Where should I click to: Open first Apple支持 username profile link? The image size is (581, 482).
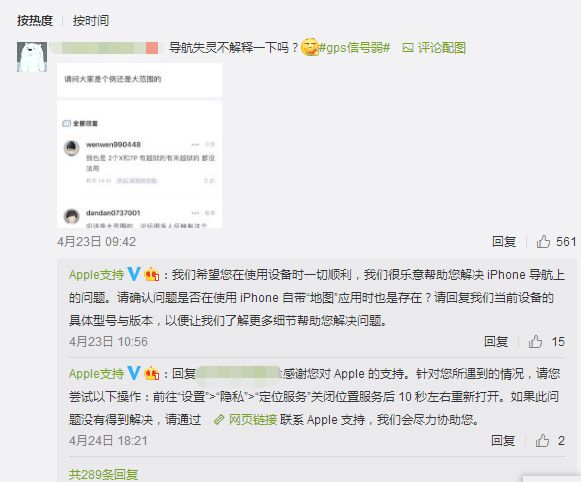(x=96, y=275)
